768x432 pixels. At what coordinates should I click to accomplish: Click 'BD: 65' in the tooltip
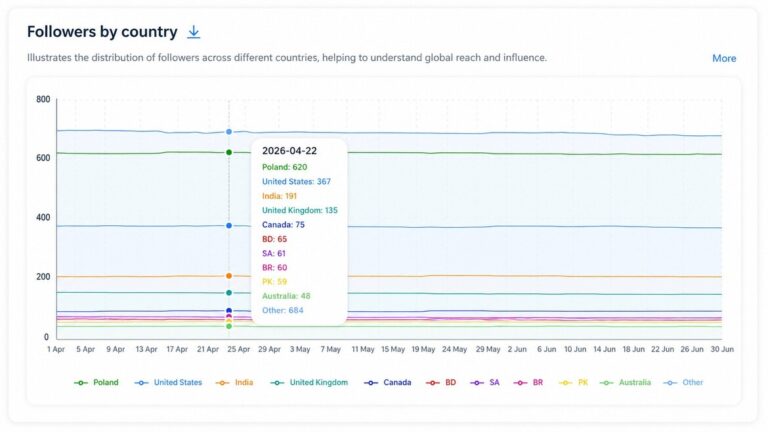pos(274,239)
